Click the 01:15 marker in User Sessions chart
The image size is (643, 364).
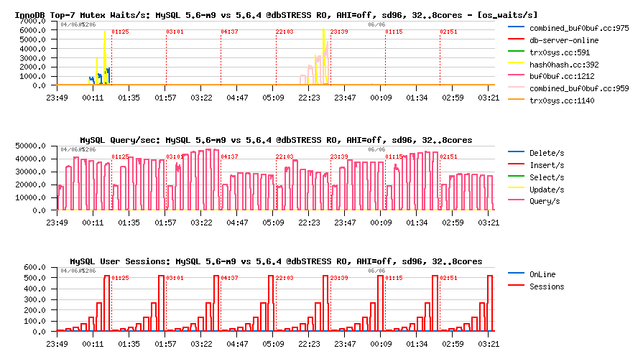(394, 278)
